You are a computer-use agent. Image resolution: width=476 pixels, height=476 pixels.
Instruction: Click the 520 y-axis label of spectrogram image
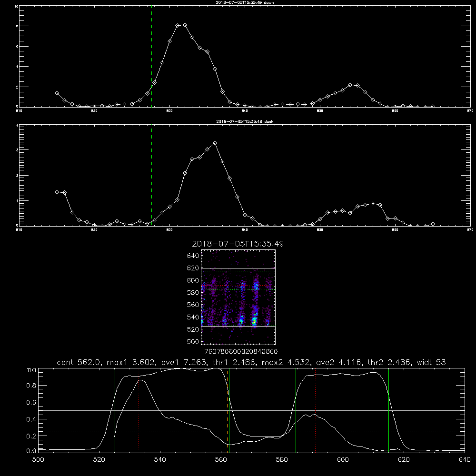[x=193, y=329]
